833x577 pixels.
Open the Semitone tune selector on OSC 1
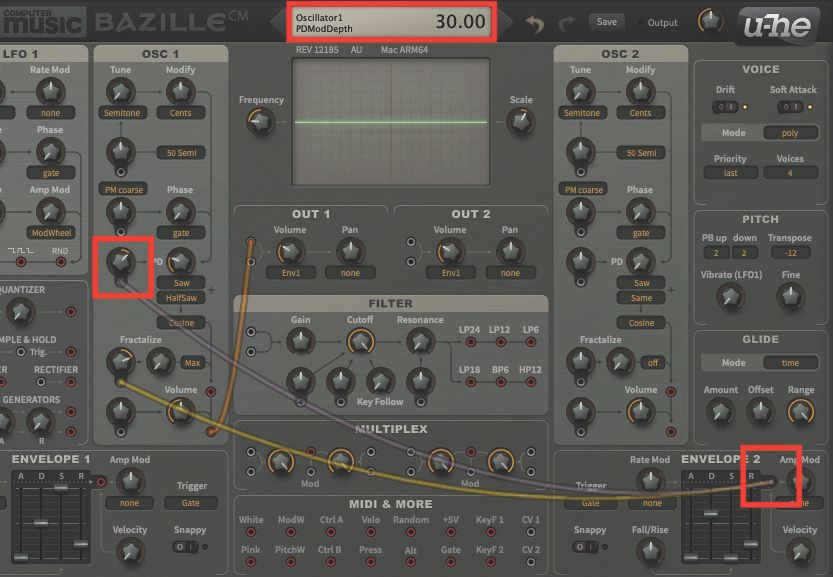121,112
